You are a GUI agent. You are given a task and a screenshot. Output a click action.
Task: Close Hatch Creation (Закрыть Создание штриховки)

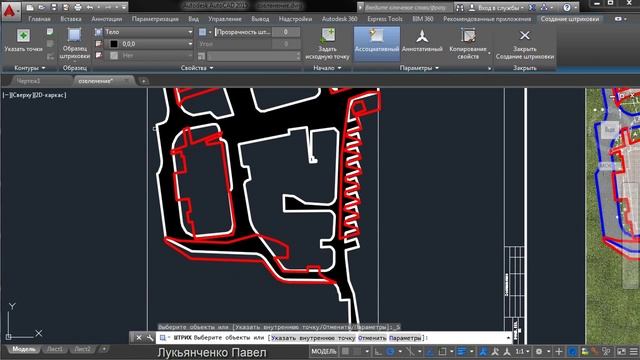point(524,44)
